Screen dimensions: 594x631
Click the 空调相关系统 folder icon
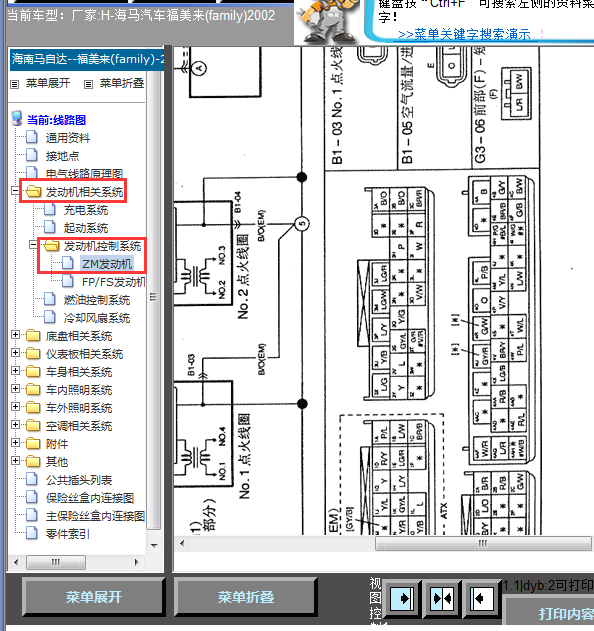(x=33, y=426)
